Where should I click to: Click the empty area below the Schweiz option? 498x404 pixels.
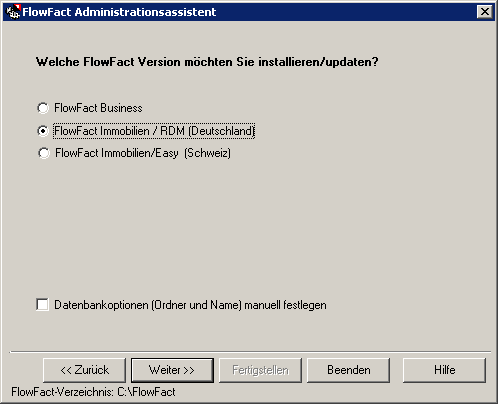pyautogui.click(x=249, y=227)
